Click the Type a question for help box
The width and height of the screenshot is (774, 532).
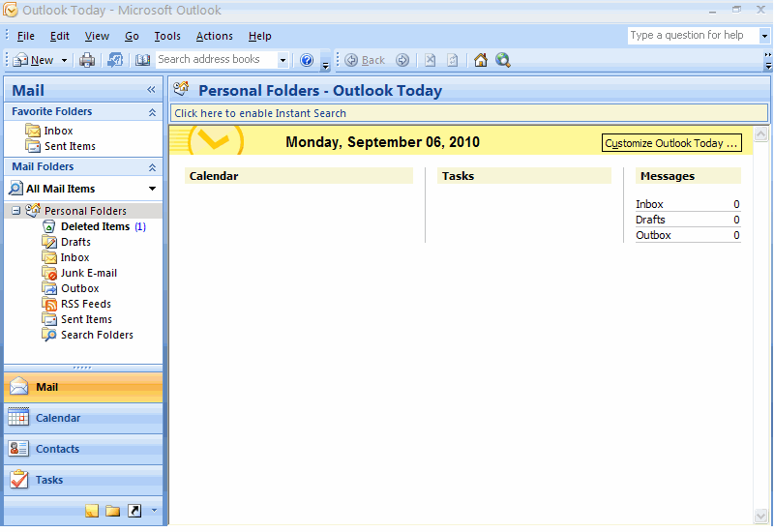point(694,36)
